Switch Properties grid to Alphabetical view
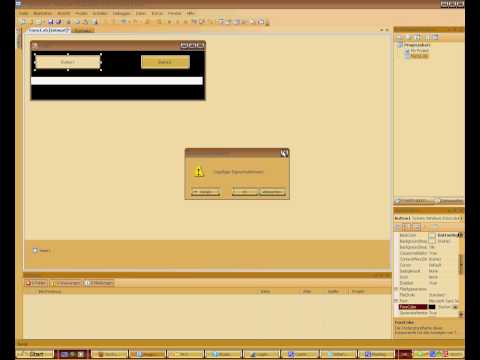Screen dimensions: 480x360 tap(405, 227)
